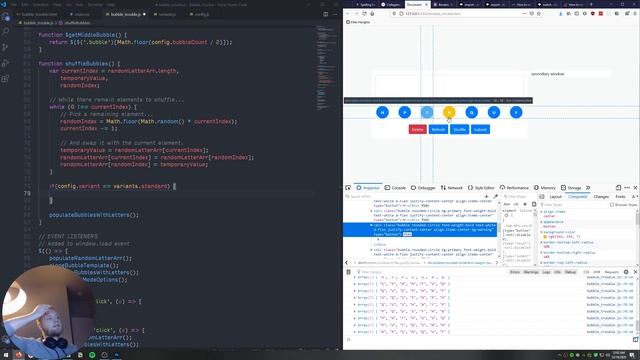This screenshot has width=640, height=360.
Task: Open the DevTools customize ellipsis menu
Action: pos(627,188)
